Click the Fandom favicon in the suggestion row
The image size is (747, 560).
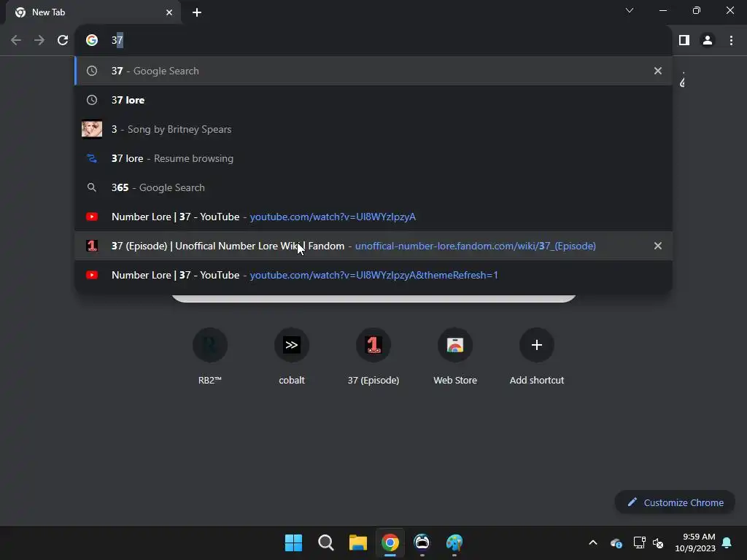point(92,246)
